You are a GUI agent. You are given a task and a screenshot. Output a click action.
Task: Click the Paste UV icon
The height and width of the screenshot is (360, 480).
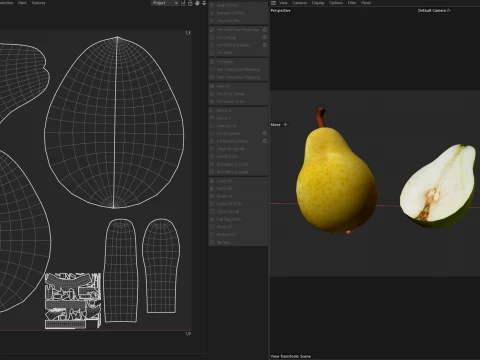212,188
